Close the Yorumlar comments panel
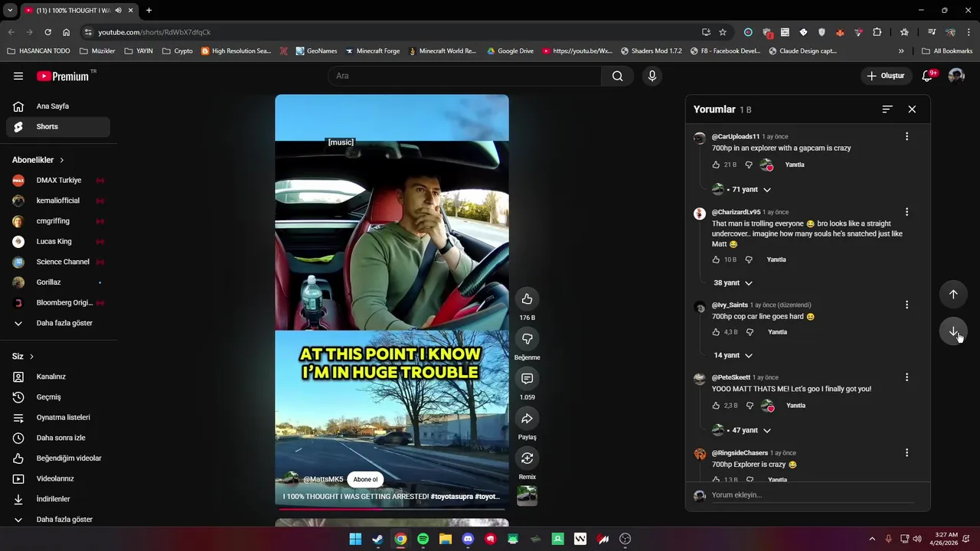 pos(912,109)
